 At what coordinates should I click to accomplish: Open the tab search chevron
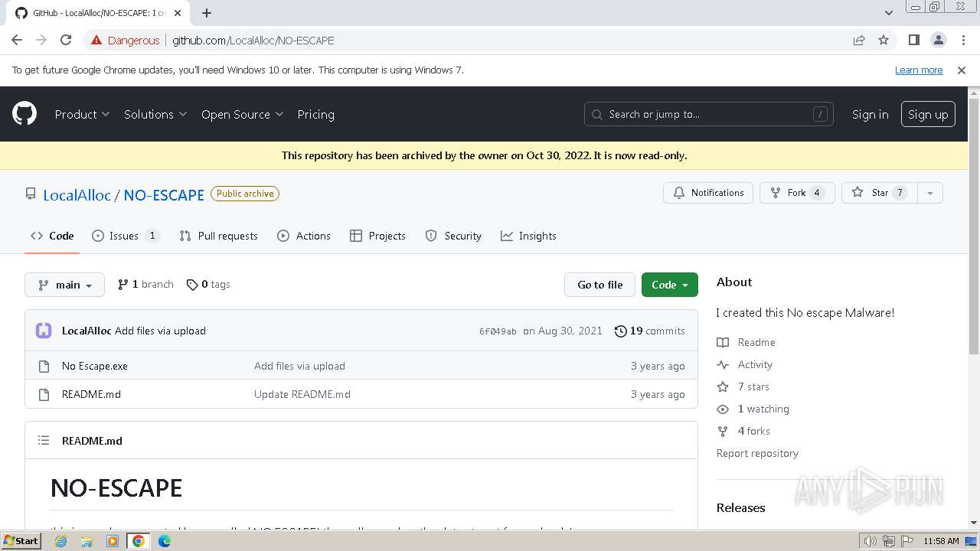(888, 13)
